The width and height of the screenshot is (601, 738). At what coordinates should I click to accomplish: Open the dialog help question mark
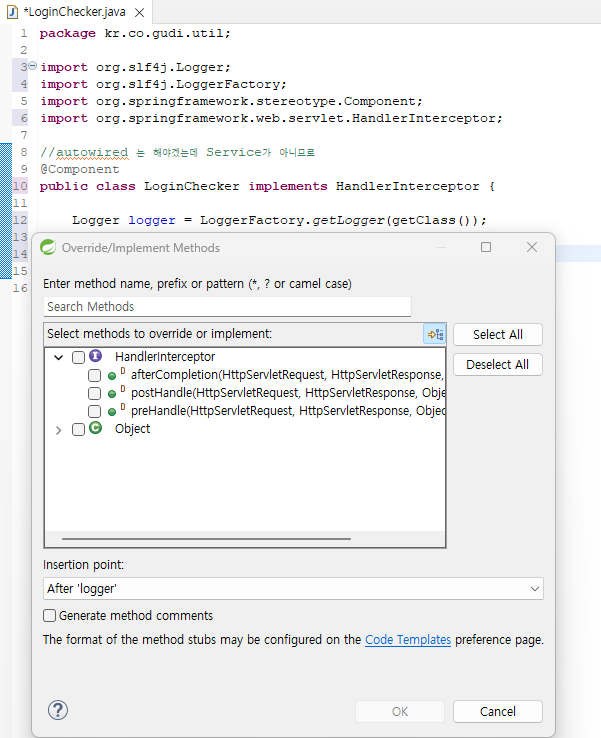point(58,710)
